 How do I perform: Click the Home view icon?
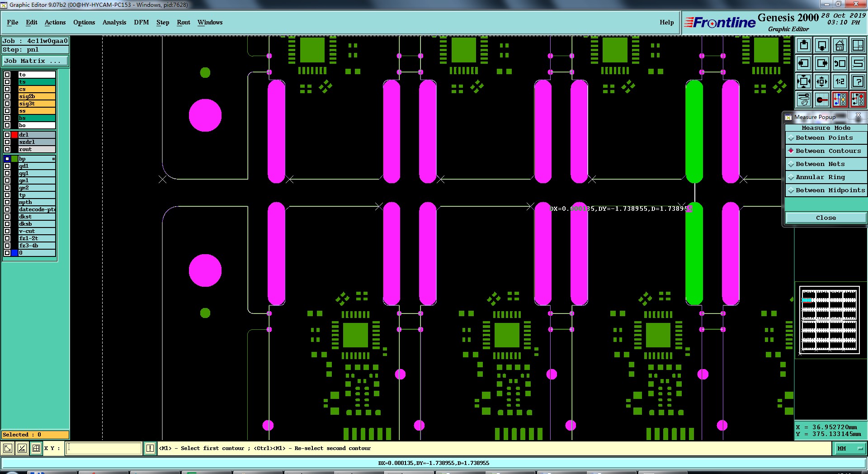(840, 45)
